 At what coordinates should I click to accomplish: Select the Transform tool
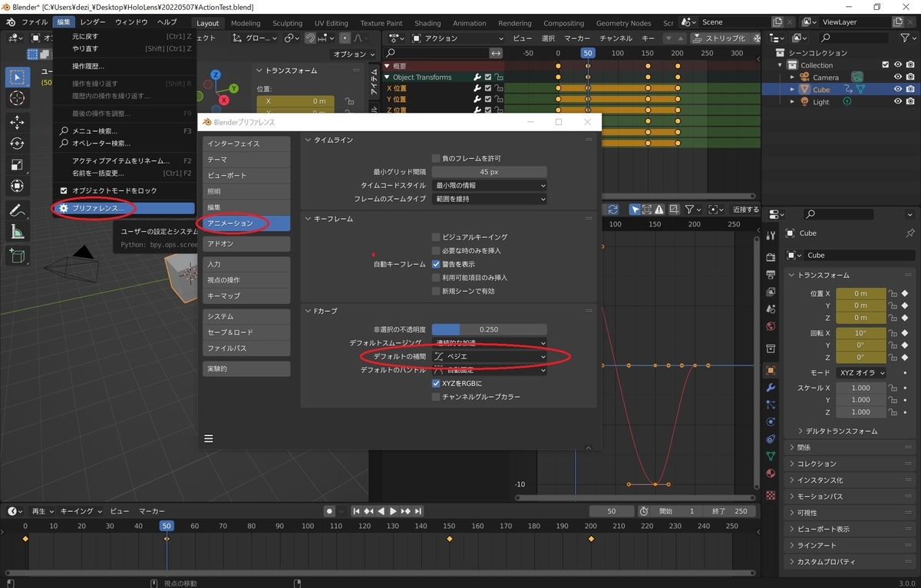17,187
